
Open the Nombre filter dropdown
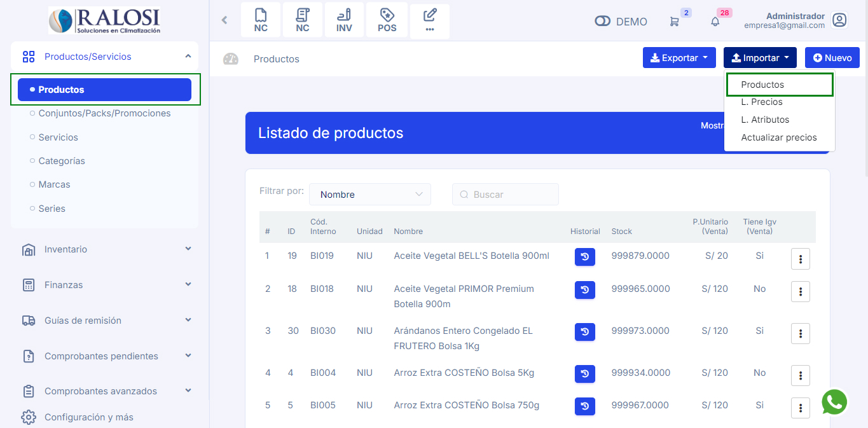370,195
